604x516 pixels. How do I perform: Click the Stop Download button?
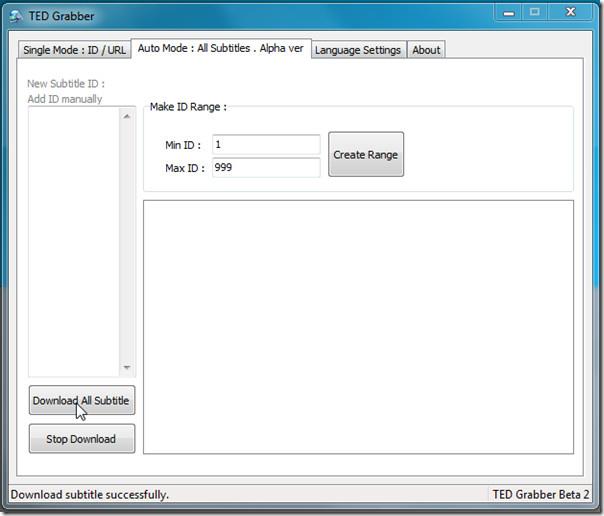(x=82, y=439)
